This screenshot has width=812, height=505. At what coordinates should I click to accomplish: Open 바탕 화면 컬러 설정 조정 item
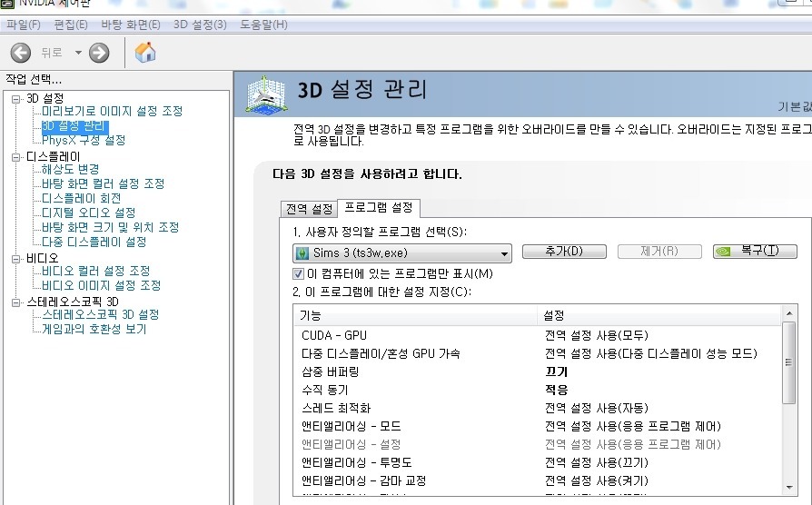(103, 183)
